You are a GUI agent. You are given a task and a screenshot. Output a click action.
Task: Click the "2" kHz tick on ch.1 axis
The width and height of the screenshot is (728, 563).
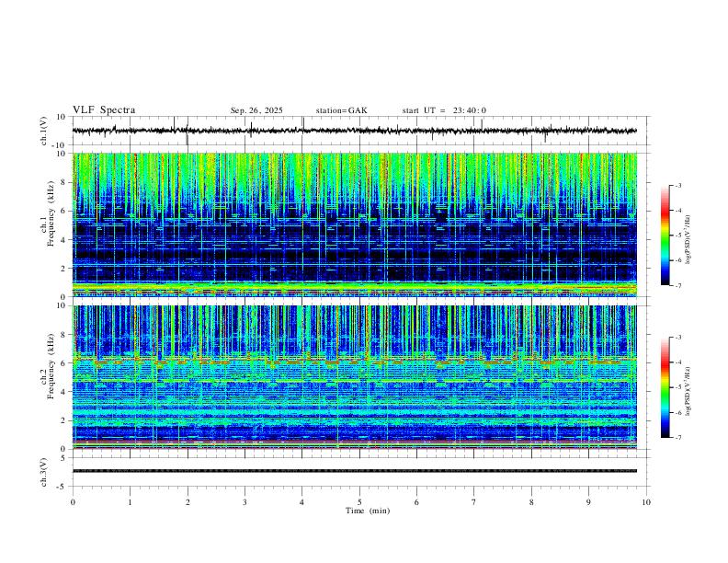[x=64, y=269]
